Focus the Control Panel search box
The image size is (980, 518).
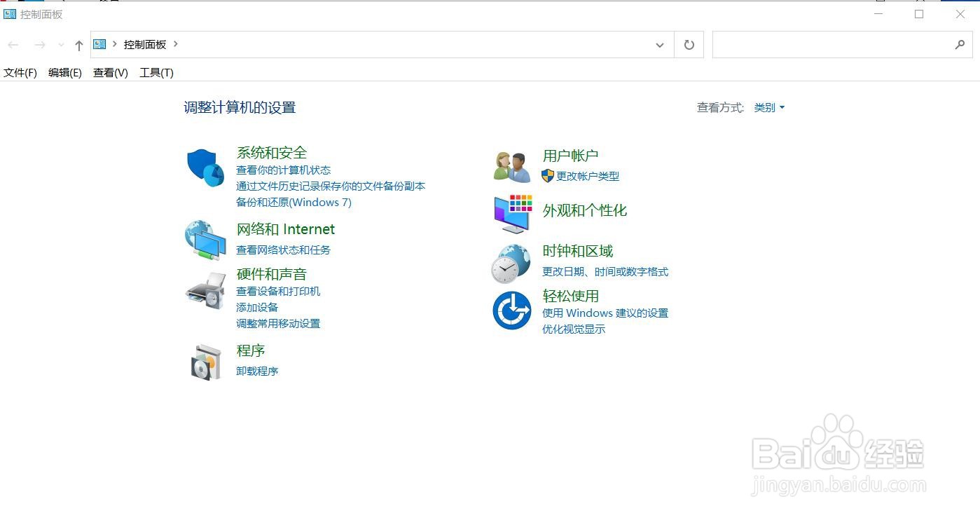point(842,45)
